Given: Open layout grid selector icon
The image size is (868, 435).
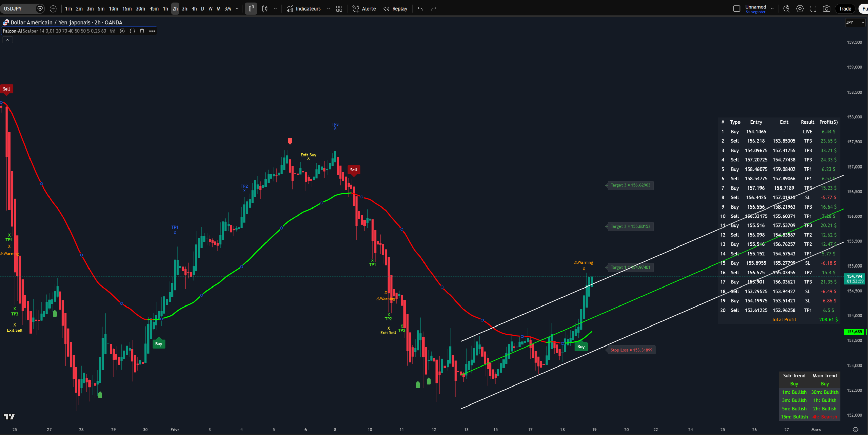Looking at the screenshot, I should click(x=339, y=9).
